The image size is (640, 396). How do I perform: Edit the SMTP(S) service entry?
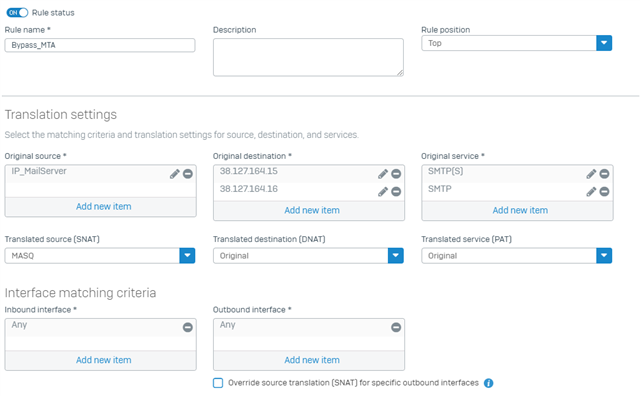(591, 174)
